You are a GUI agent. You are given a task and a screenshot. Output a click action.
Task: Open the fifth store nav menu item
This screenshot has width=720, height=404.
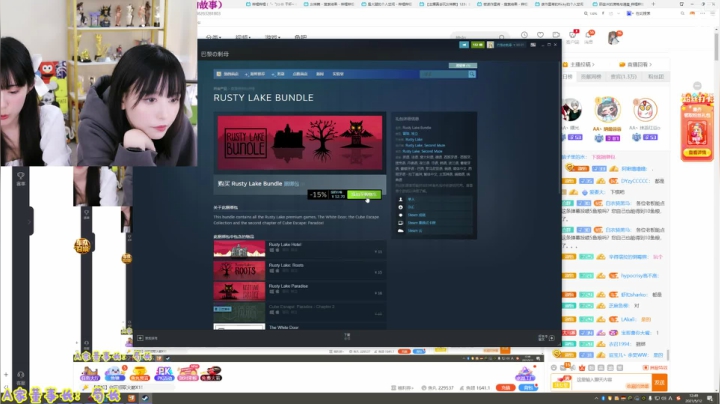[x=320, y=74]
